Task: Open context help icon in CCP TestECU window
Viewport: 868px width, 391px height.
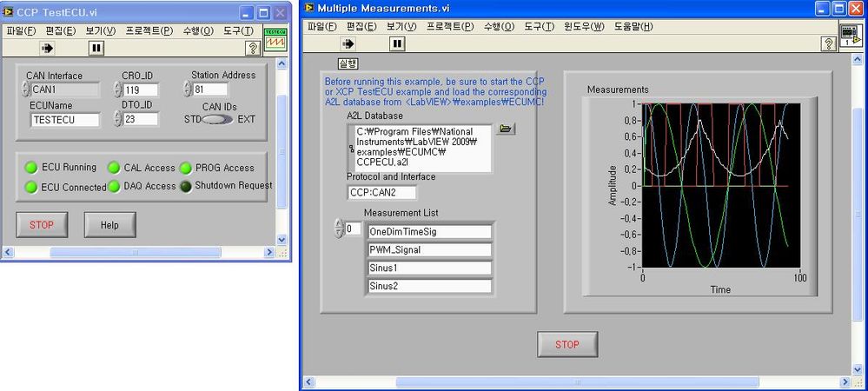Action: [253, 48]
